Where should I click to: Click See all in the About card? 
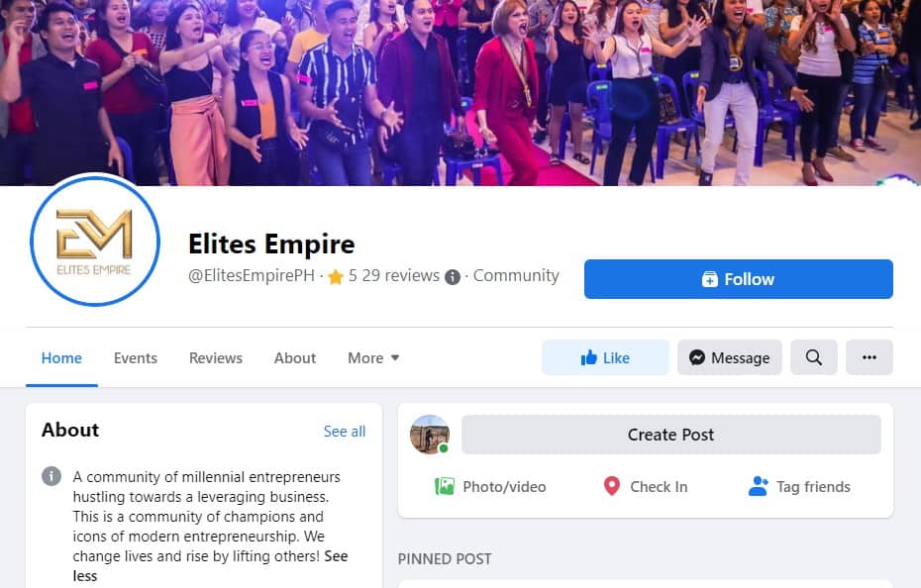[x=345, y=432]
